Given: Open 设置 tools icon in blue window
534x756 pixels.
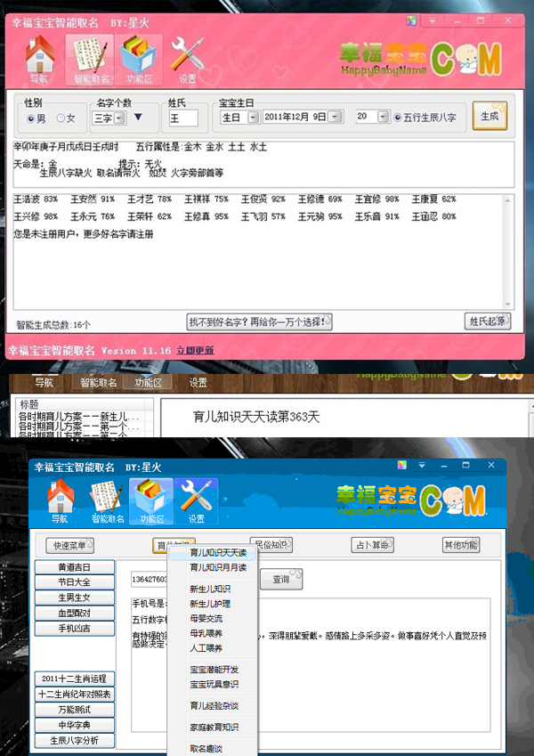Looking at the screenshot, I should pyautogui.click(x=196, y=501).
